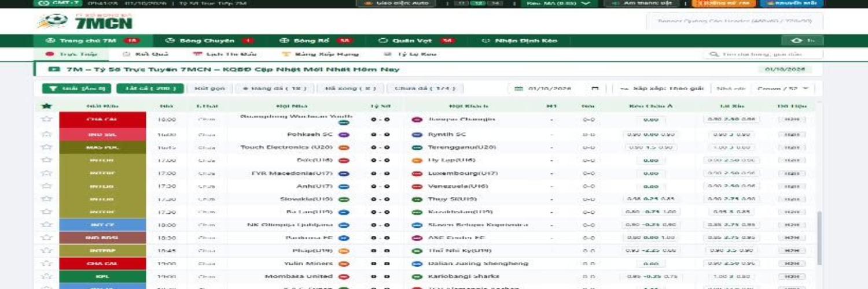Click the Pohkseh SC team badge icon
The height and width of the screenshot is (289, 868).
coord(344,135)
